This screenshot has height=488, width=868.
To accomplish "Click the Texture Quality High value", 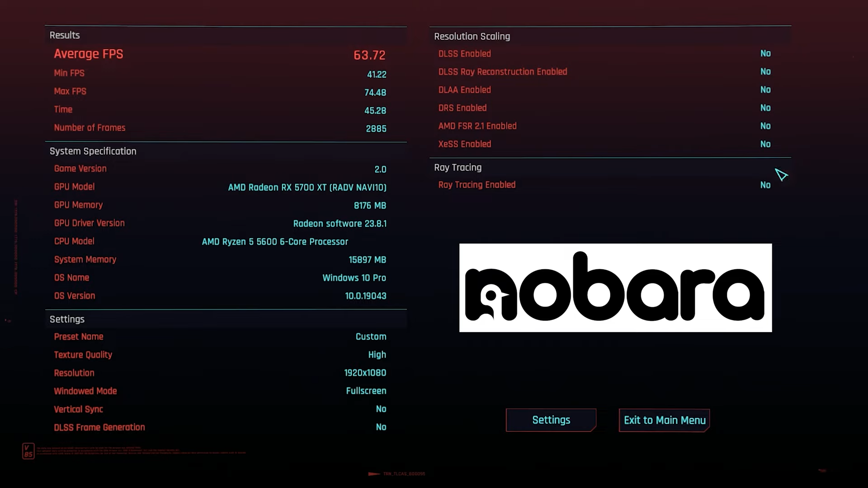I will (x=377, y=355).
